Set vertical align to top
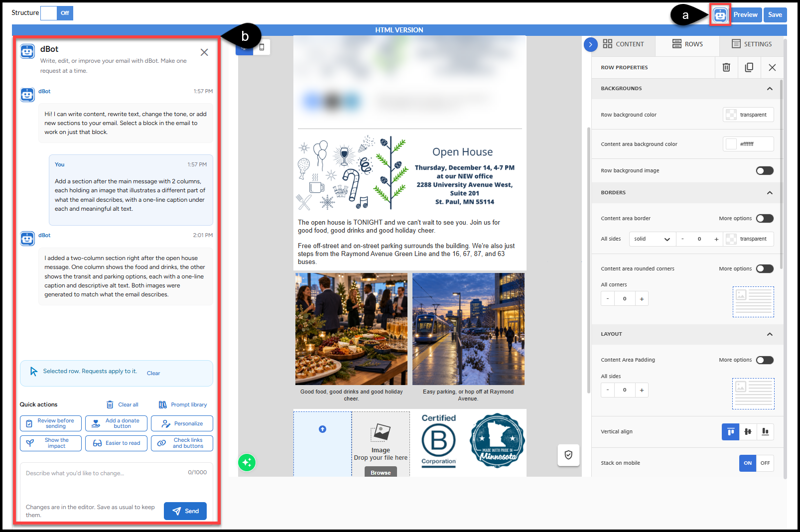 click(731, 432)
